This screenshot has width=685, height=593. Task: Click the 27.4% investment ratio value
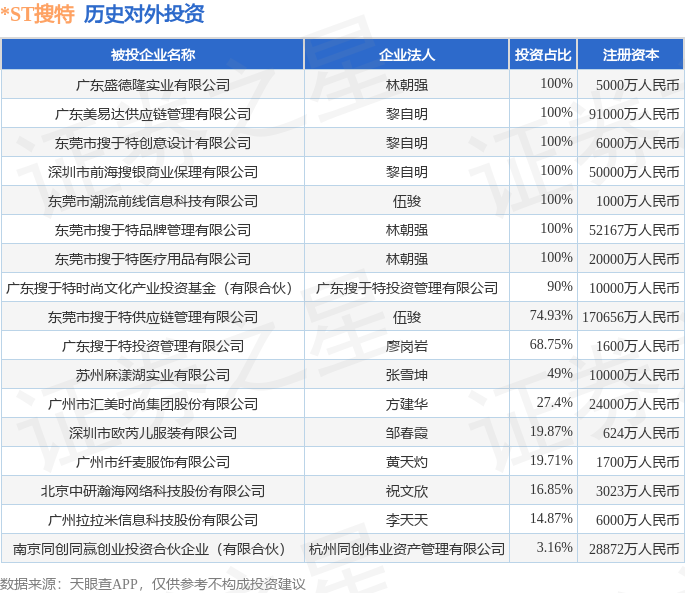(554, 402)
